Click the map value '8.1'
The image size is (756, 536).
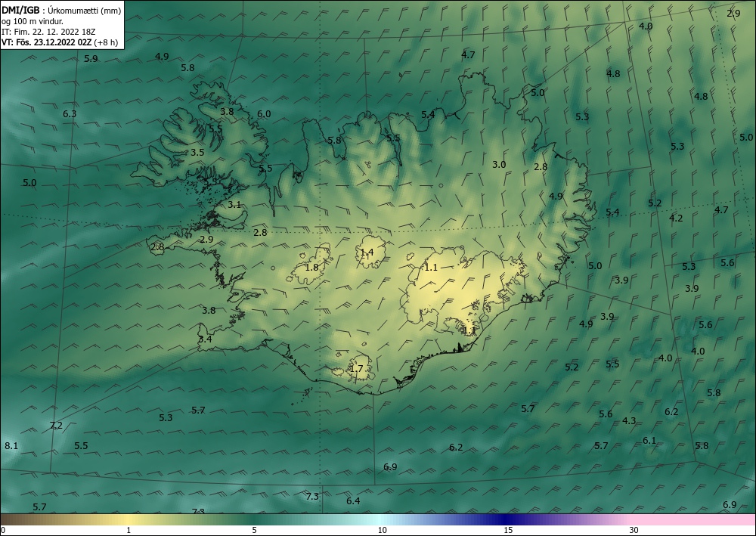11,445
